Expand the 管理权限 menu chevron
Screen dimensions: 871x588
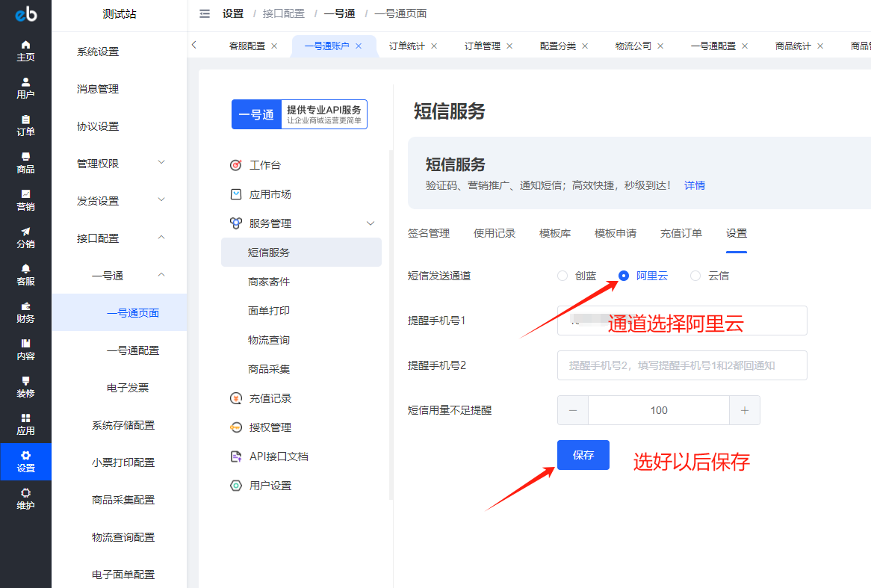click(x=161, y=163)
